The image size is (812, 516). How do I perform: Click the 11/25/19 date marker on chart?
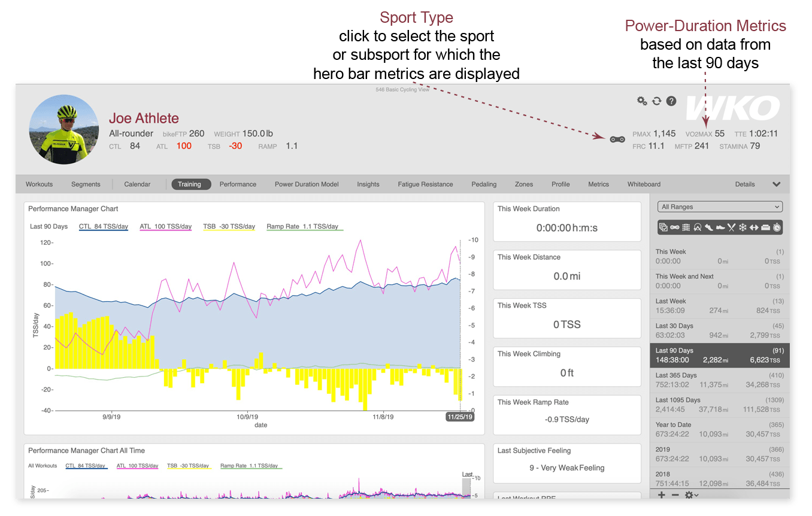click(460, 417)
